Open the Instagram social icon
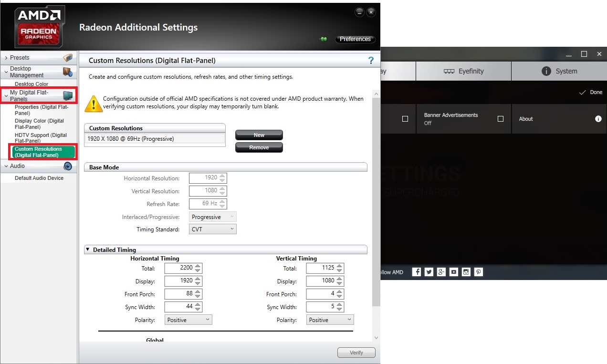 (x=466, y=272)
